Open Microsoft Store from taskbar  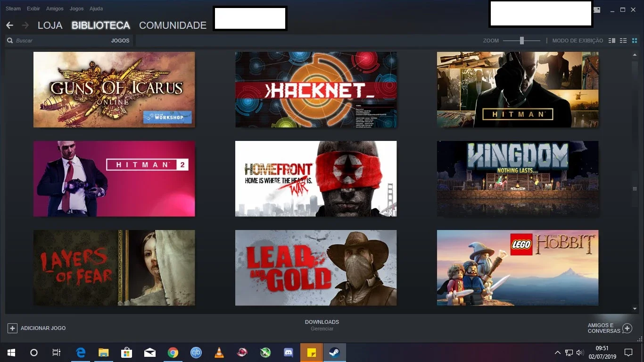(126, 352)
